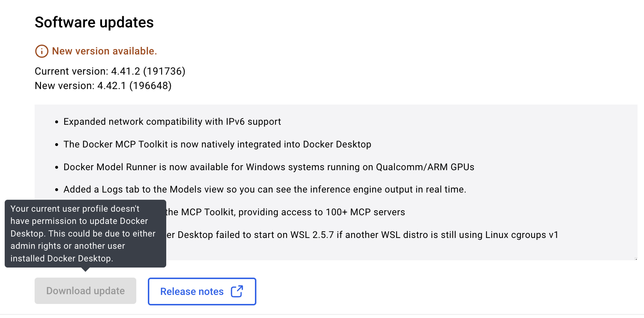Click the Docker Model Runner Qualcomm/ARM item
The height and width of the screenshot is (318, 644).
269,167
